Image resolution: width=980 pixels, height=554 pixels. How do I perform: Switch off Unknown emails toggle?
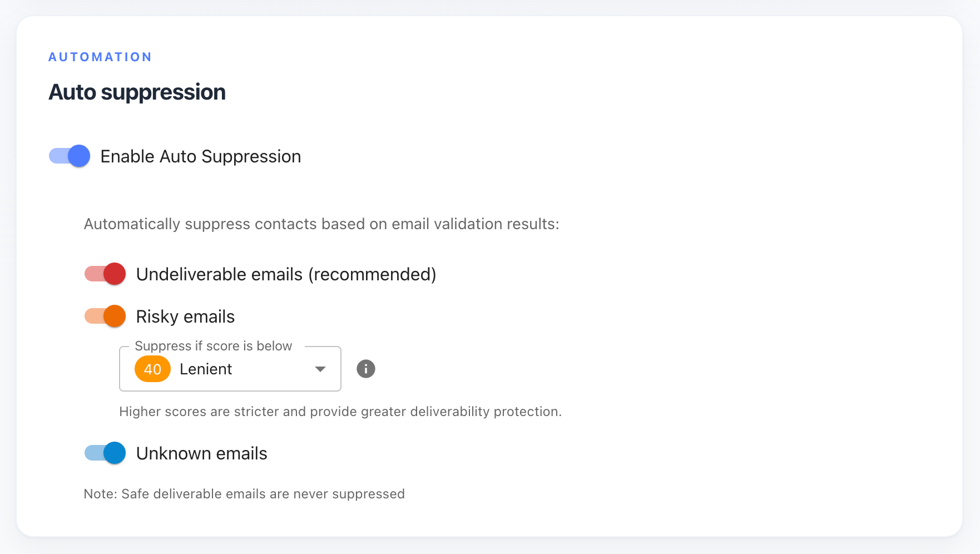[105, 453]
